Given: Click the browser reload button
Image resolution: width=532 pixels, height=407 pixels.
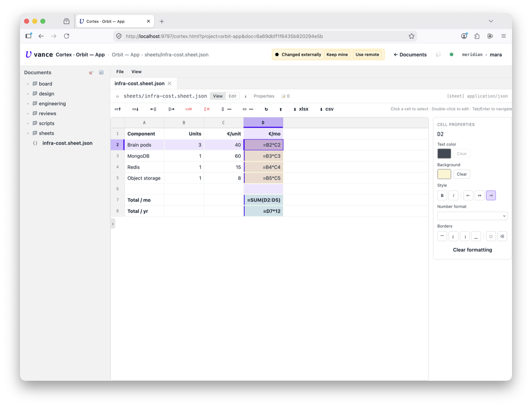Looking at the screenshot, I should click(66, 36).
